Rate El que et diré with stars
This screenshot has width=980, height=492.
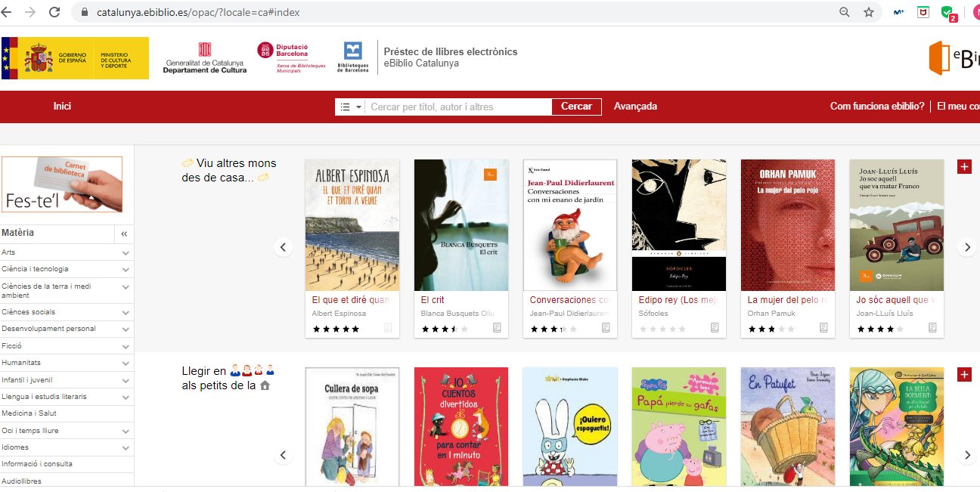pyautogui.click(x=336, y=329)
